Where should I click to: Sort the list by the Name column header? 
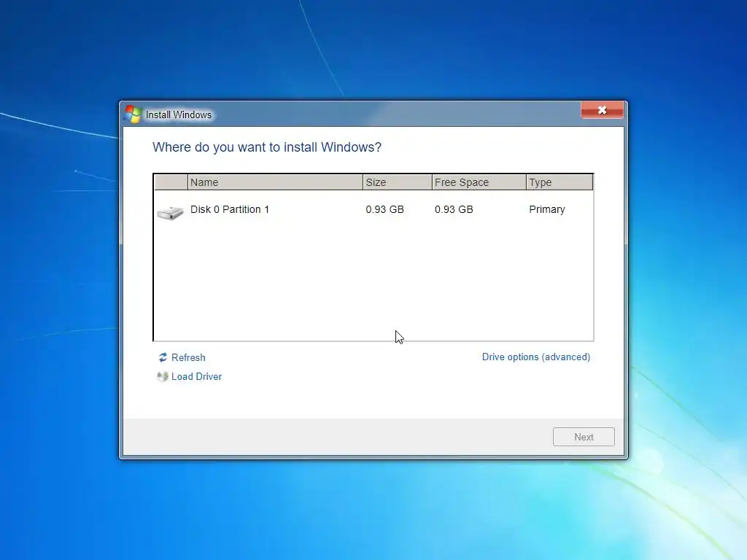(x=275, y=182)
